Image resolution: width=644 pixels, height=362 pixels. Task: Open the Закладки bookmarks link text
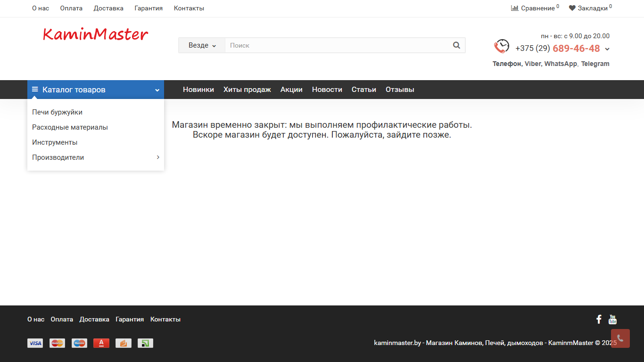(x=593, y=8)
